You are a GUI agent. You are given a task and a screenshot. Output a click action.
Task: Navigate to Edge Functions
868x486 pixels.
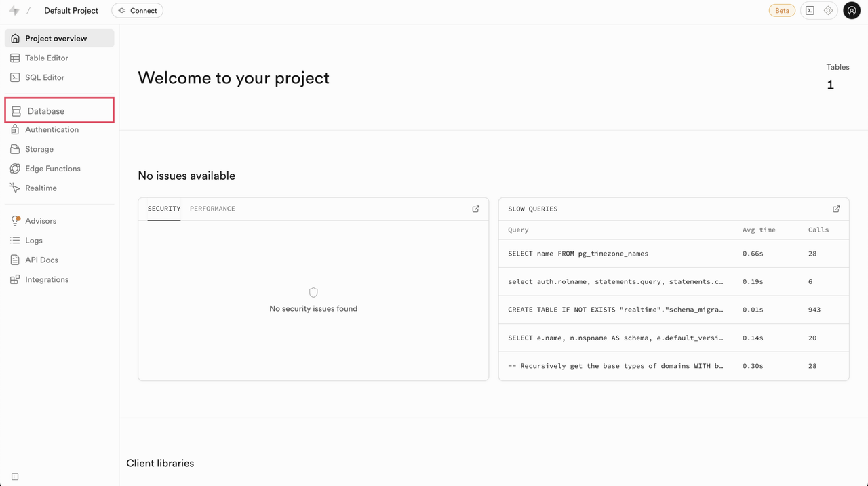click(x=52, y=169)
